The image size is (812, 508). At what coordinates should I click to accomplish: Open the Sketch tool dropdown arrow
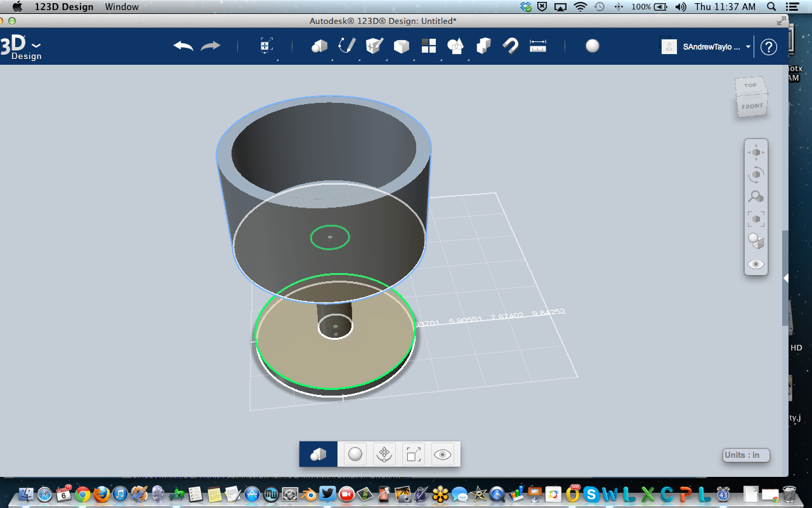359,60
